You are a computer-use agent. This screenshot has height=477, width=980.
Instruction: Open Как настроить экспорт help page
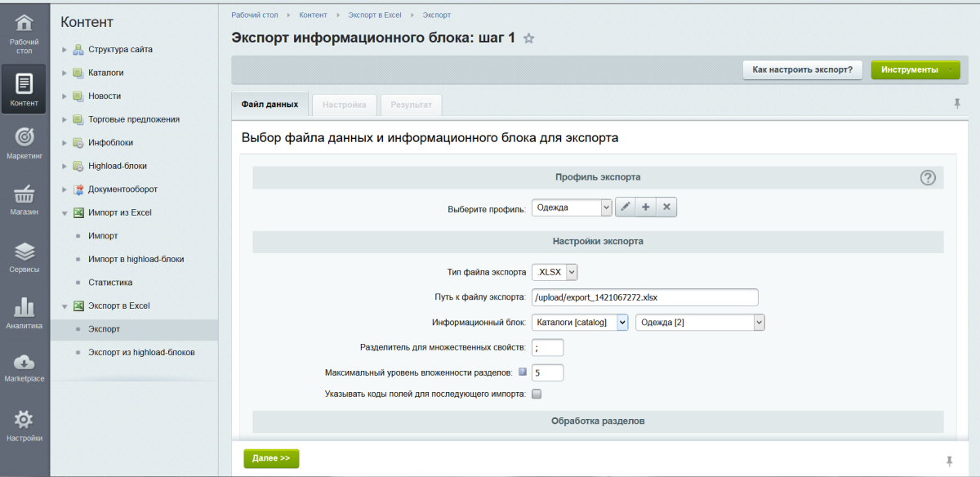click(x=800, y=69)
